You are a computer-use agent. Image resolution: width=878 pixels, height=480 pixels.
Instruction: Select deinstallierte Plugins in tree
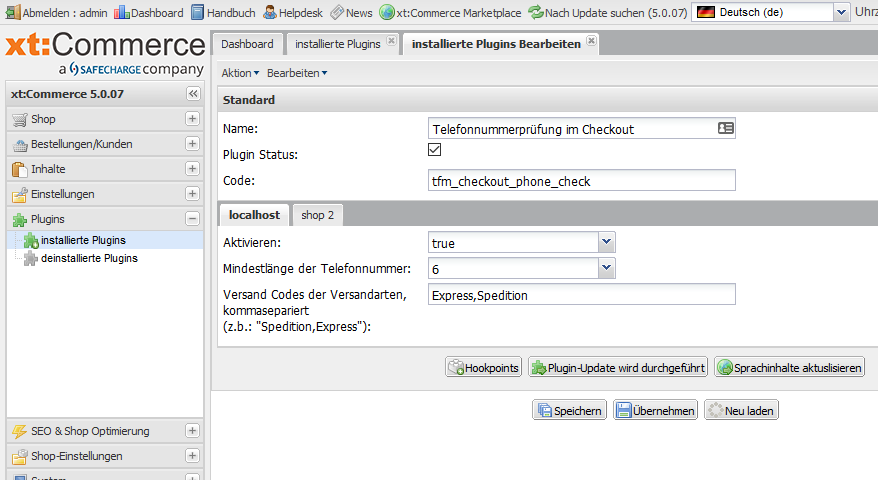coord(89,258)
